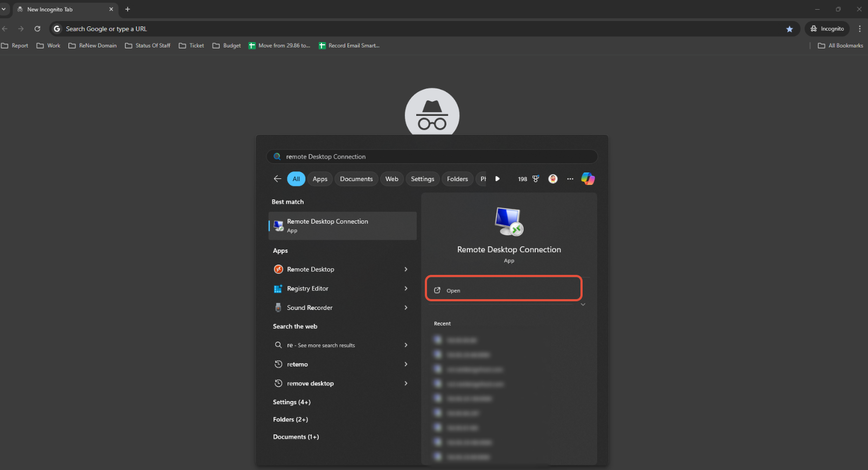The height and width of the screenshot is (470, 868).
Task: Open a new Chrome tab
Action: (128, 9)
